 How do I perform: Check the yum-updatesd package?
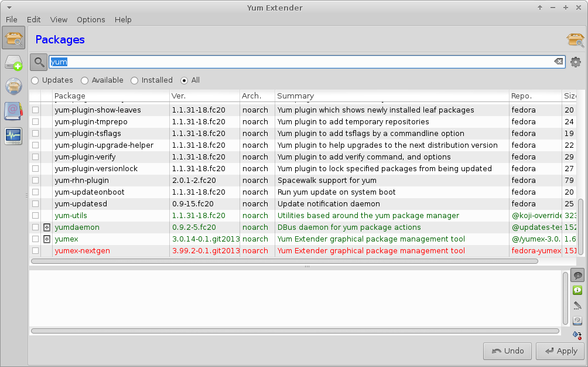pyautogui.click(x=35, y=204)
